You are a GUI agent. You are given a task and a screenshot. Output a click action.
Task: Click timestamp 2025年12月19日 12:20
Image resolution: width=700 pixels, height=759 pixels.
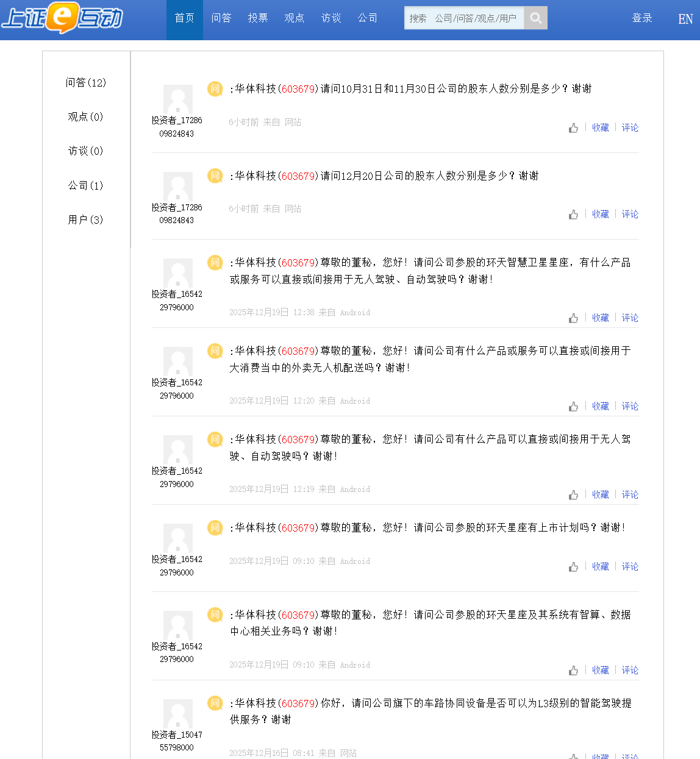tap(272, 401)
